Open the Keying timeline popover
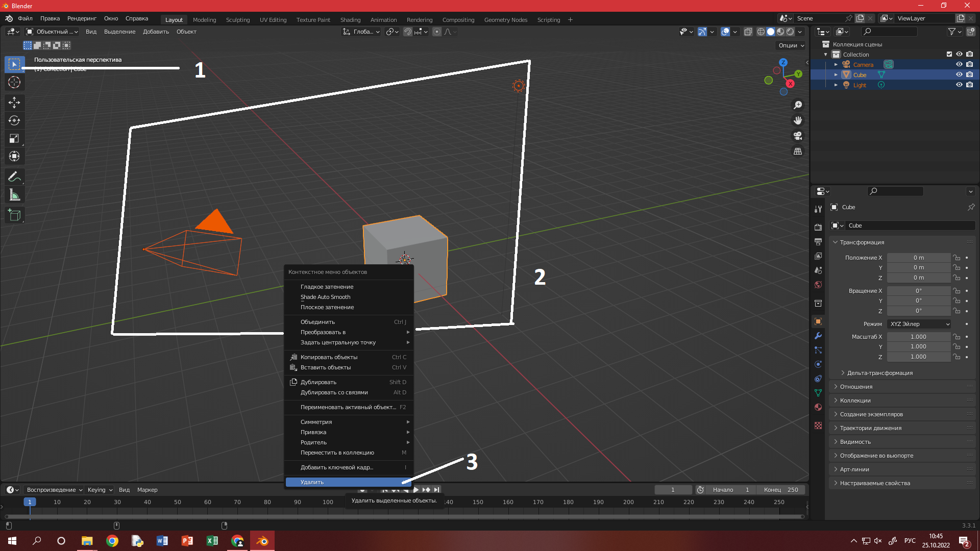The height and width of the screenshot is (551, 980). [100, 490]
